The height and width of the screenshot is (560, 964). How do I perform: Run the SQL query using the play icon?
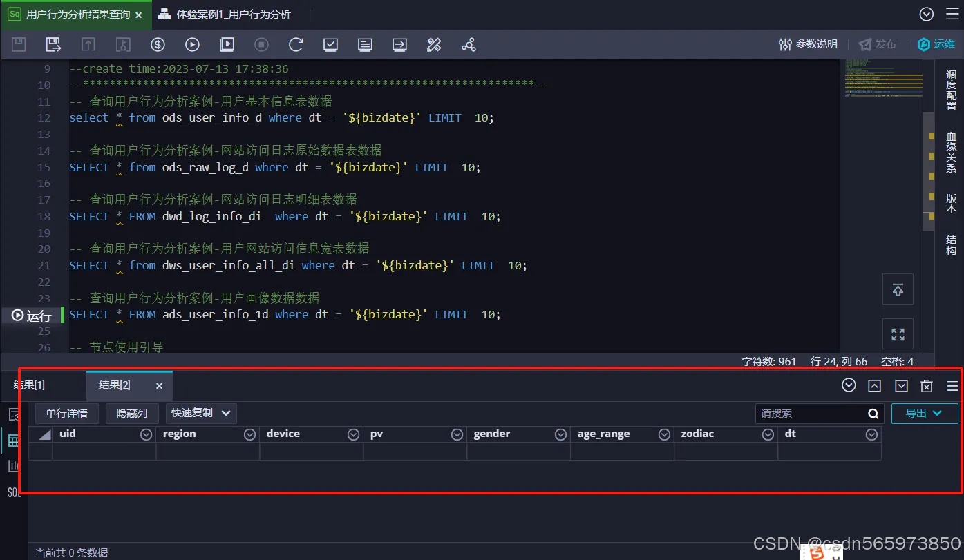tap(192, 44)
